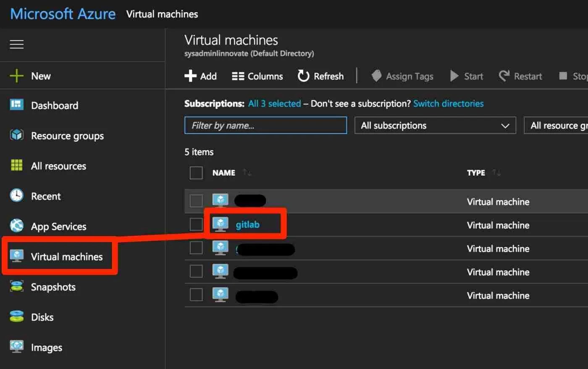Open the gitlab virtual machine
Screen dimensions: 588x369
pos(247,224)
